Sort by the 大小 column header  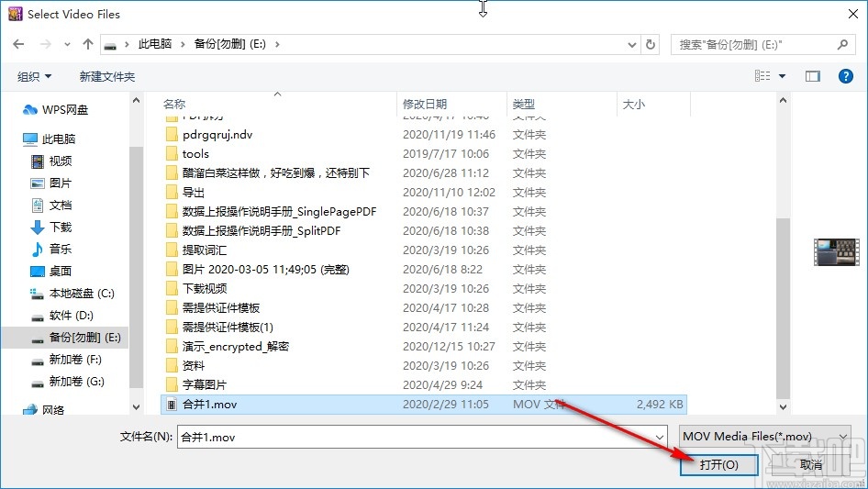634,104
